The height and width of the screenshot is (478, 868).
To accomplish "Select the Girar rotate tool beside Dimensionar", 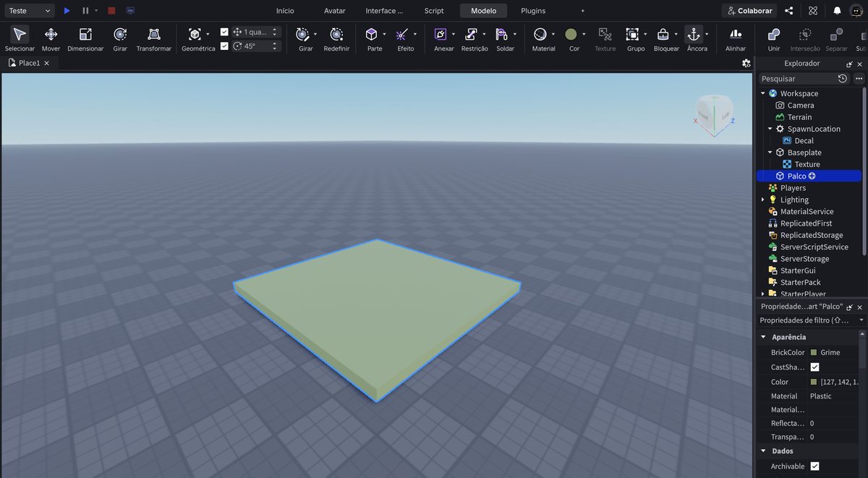I will pos(120,39).
